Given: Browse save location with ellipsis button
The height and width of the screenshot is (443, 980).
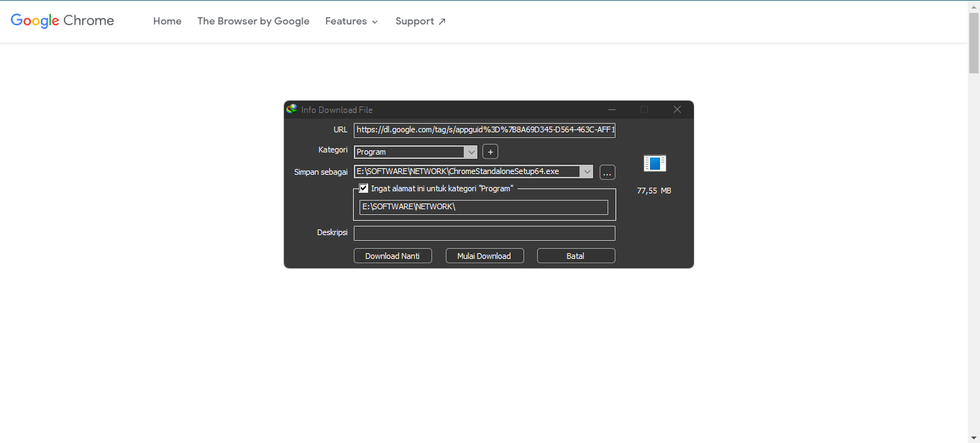Looking at the screenshot, I should click(608, 172).
